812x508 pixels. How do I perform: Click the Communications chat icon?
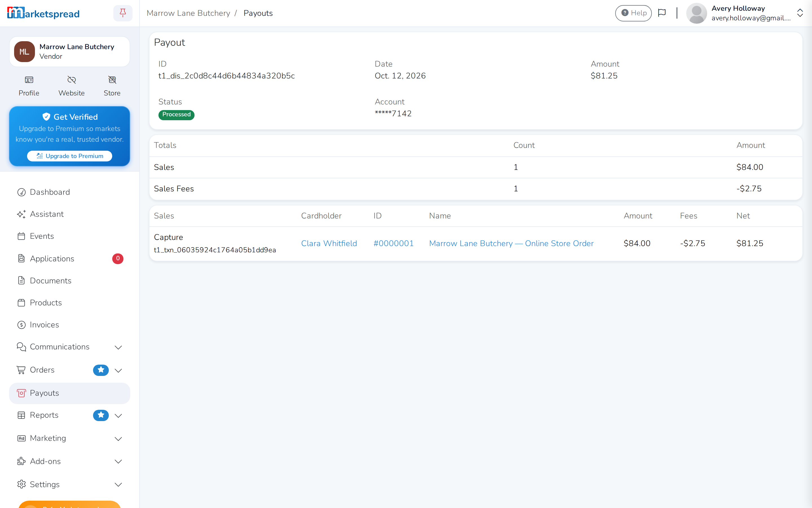tap(21, 347)
